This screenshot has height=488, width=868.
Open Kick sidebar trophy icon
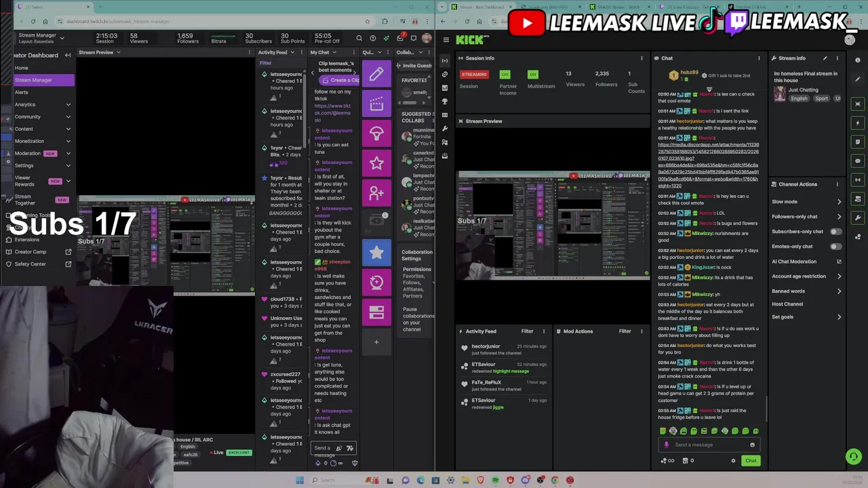(445, 101)
